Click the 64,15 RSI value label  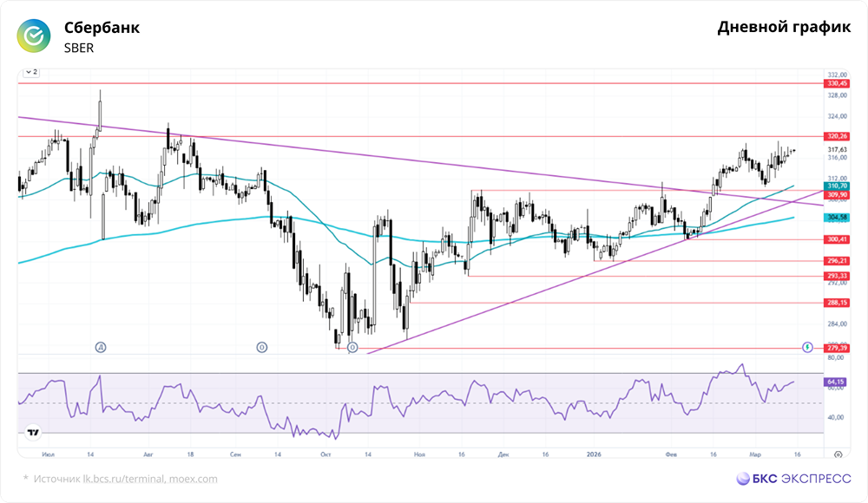tap(836, 382)
